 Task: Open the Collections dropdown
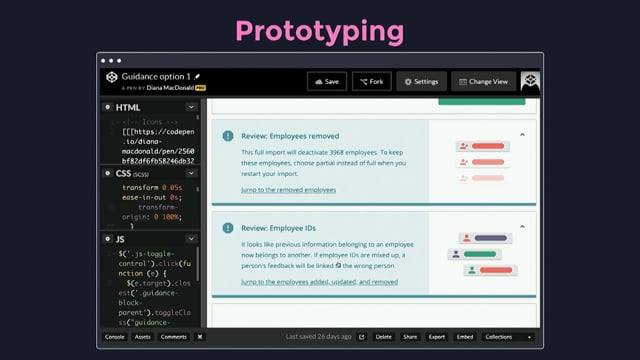click(x=508, y=337)
